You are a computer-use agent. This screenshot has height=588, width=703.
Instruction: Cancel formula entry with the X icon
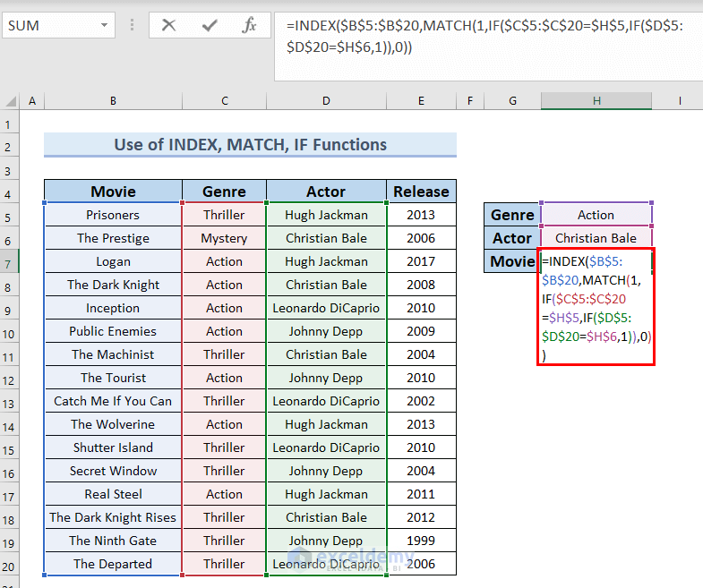pyautogui.click(x=168, y=25)
